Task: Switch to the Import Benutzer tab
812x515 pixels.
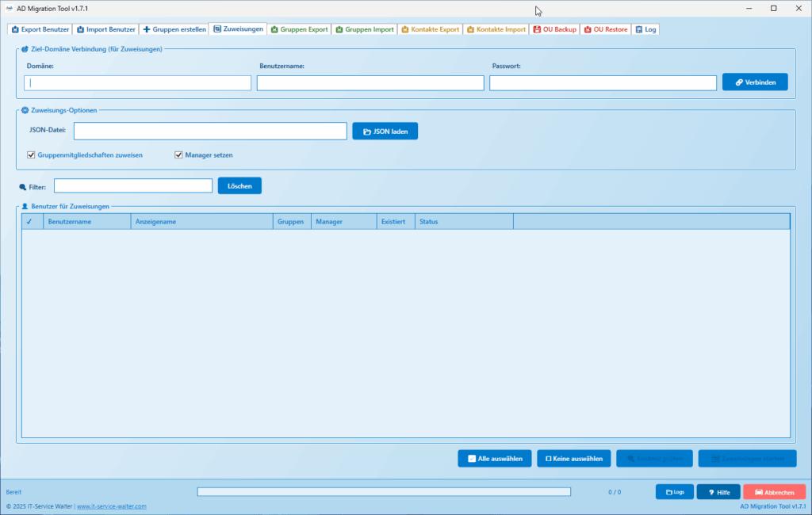Action: [x=105, y=29]
